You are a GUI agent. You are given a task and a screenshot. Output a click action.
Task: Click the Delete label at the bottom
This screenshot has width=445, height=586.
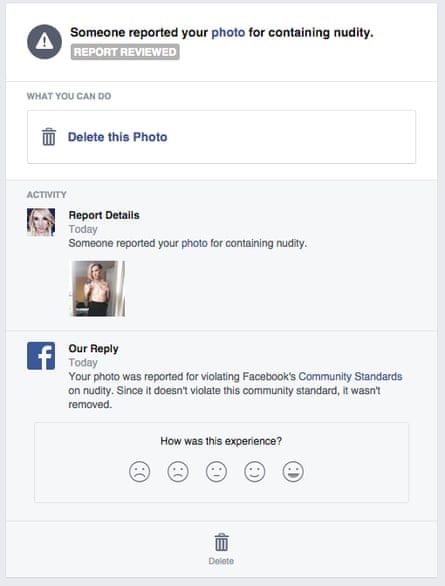tap(221, 561)
